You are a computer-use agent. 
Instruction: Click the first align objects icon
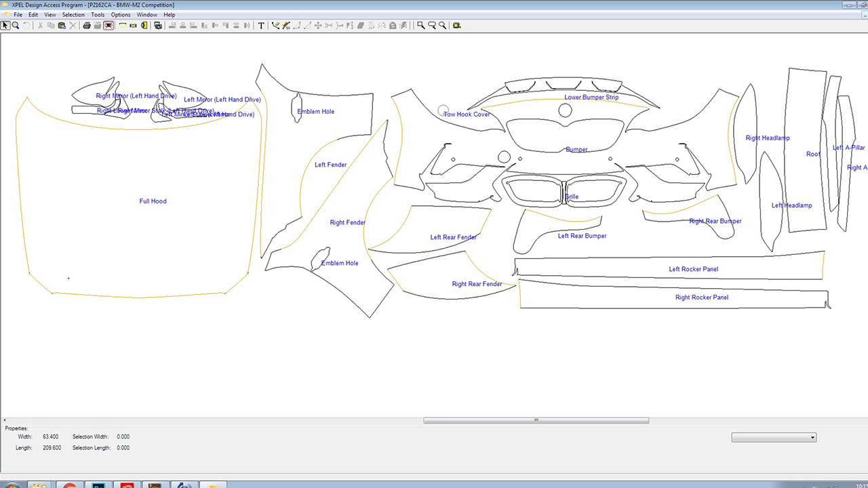172,25
